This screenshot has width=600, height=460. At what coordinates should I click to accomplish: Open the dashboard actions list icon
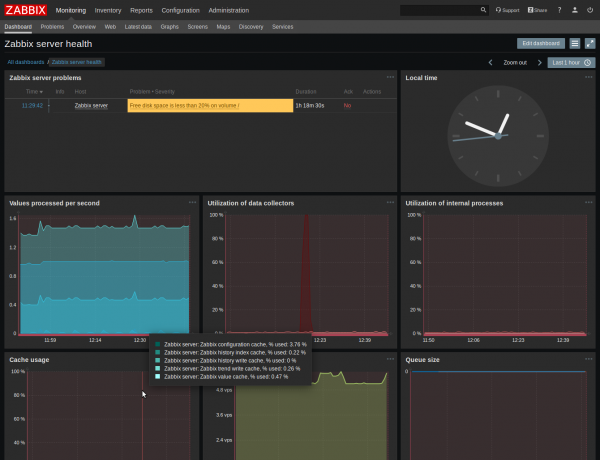[x=575, y=44]
